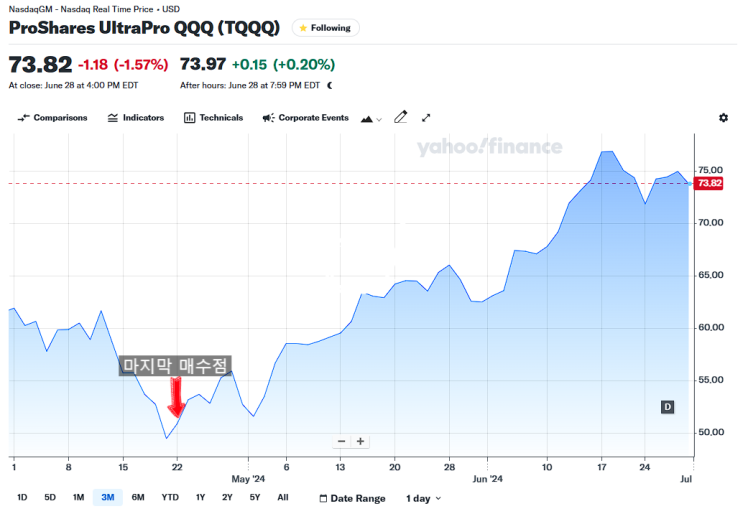The height and width of the screenshot is (514, 743).
Task: Click the dividend D marker
Action: (x=667, y=407)
